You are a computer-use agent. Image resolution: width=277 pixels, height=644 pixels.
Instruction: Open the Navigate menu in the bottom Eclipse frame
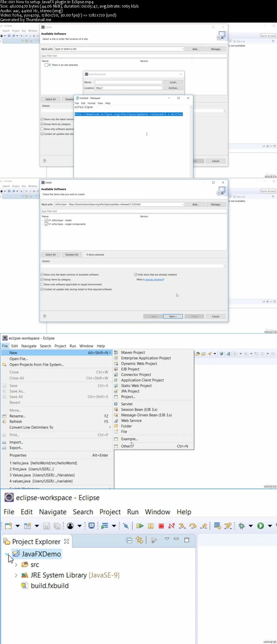pyautogui.click(x=53, y=512)
